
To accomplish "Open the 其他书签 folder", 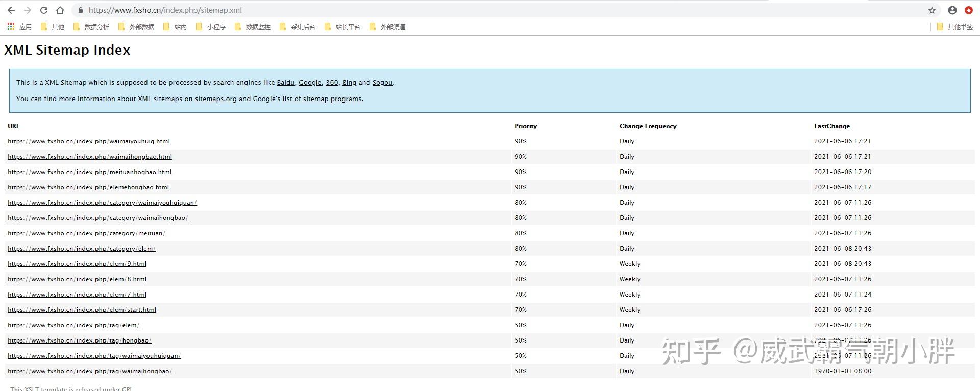I will coord(955,27).
